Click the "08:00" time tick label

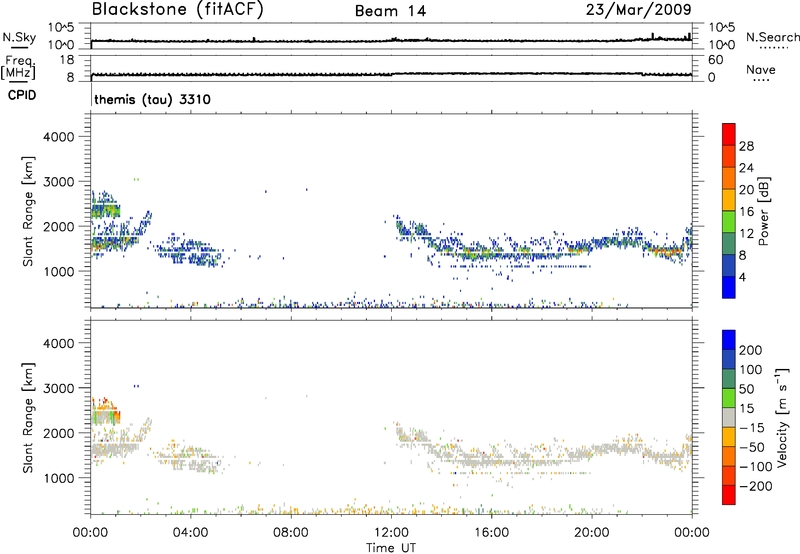pos(291,533)
